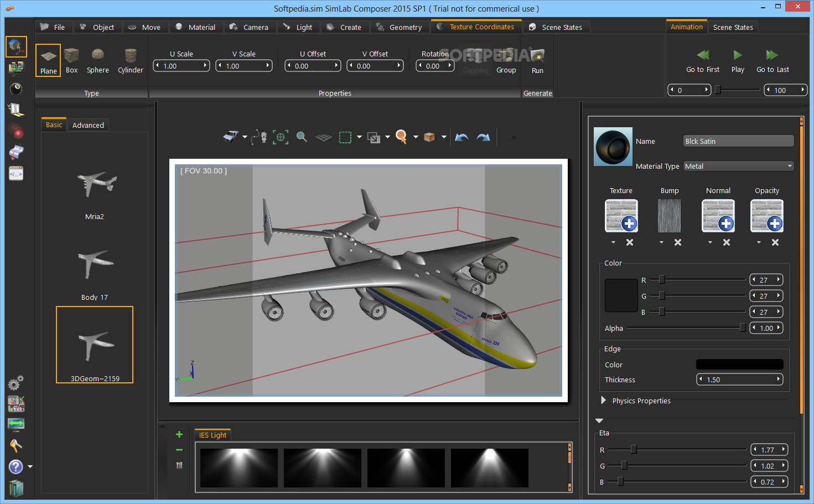The image size is (814, 504).
Task: Open the Material Type Metal dropdown
Action: [x=739, y=166]
